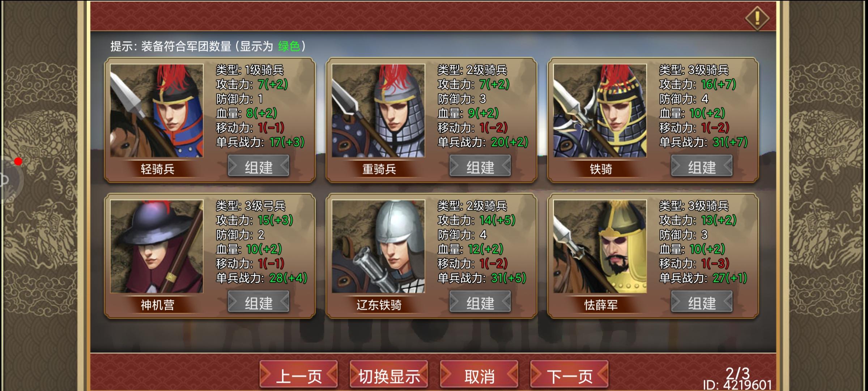Click 组建 button for 辽东铁骑
The image size is (868, 391).
(x=480, y=302)
